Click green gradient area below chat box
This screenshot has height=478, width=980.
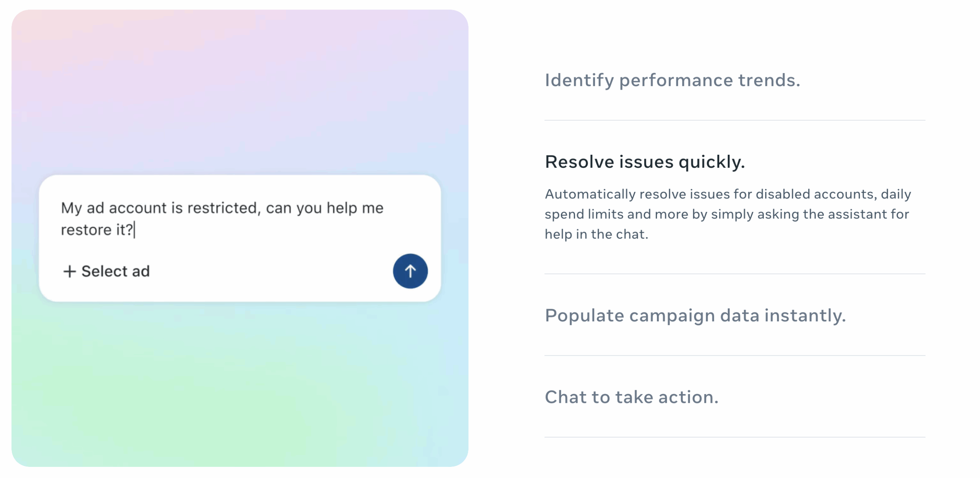230,402
